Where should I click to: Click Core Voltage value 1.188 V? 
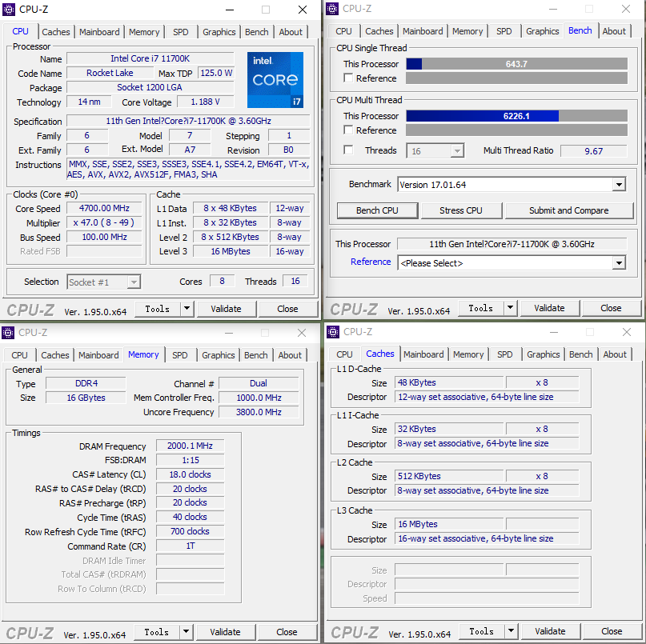point(205,102)
